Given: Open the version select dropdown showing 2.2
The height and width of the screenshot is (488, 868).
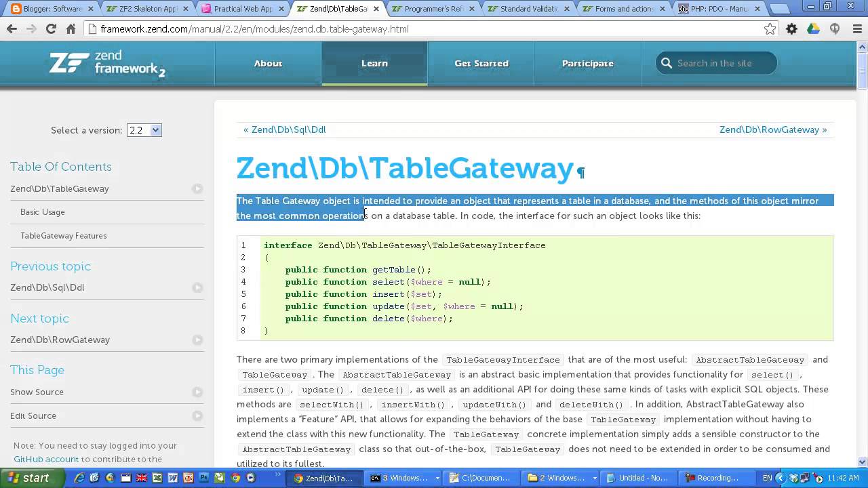Looking at the screenshot, I should tap(144, 130).
